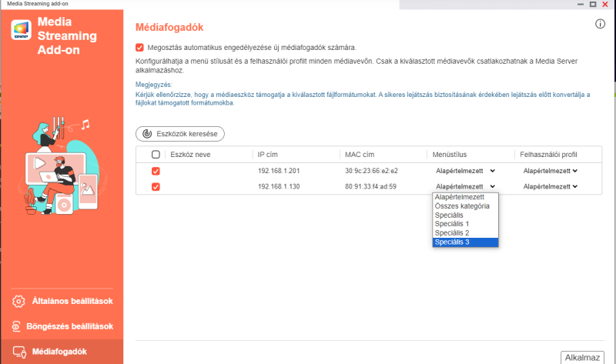The width and height of the screenshot is (616, 364).
Task: Open Felhasználói profil dropdown for 192.168.1.201
Action: pyautogui.click(x=550, y=171)
